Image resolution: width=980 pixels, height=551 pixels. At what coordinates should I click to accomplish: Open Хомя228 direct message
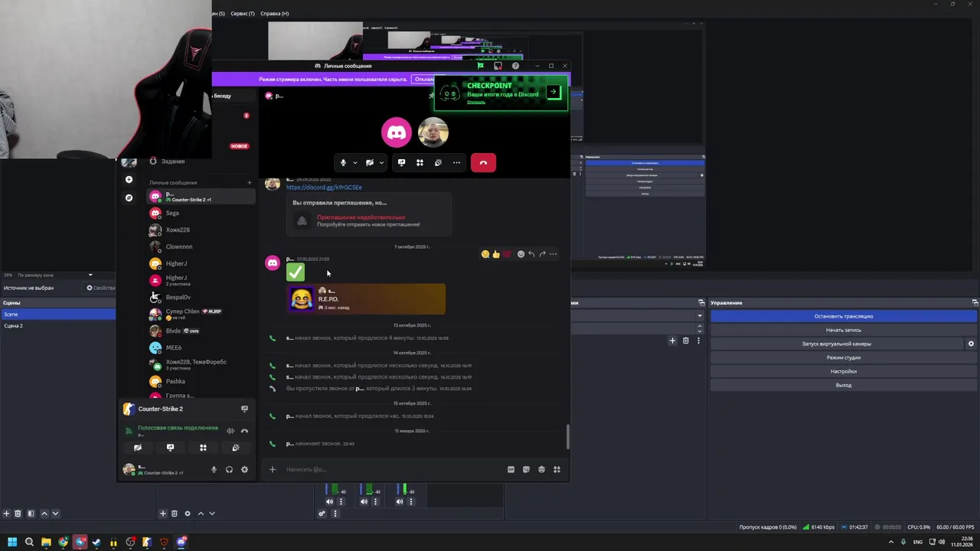tap(201, 230)
